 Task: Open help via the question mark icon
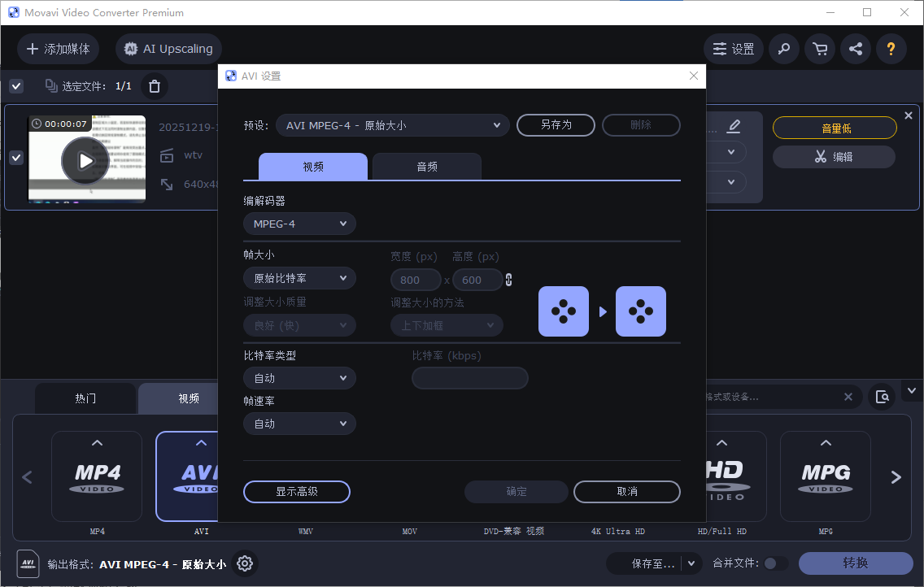pos(891,49)
